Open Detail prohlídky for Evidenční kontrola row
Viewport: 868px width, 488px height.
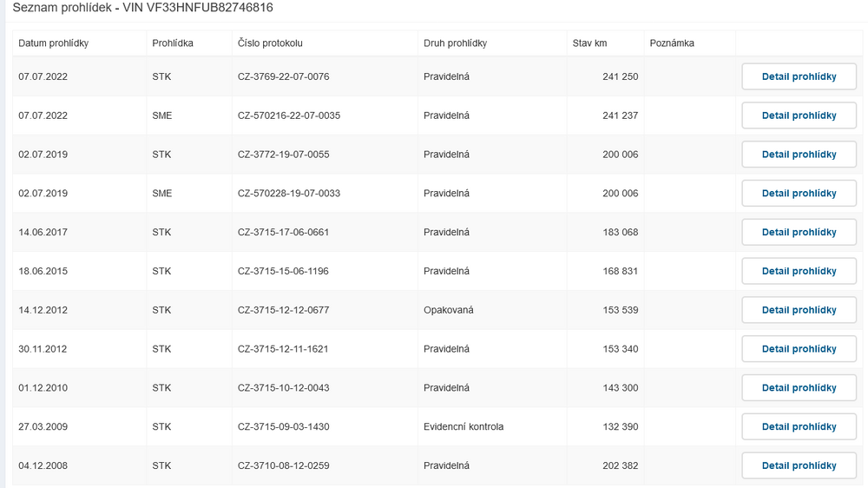[x=799, y=426]
